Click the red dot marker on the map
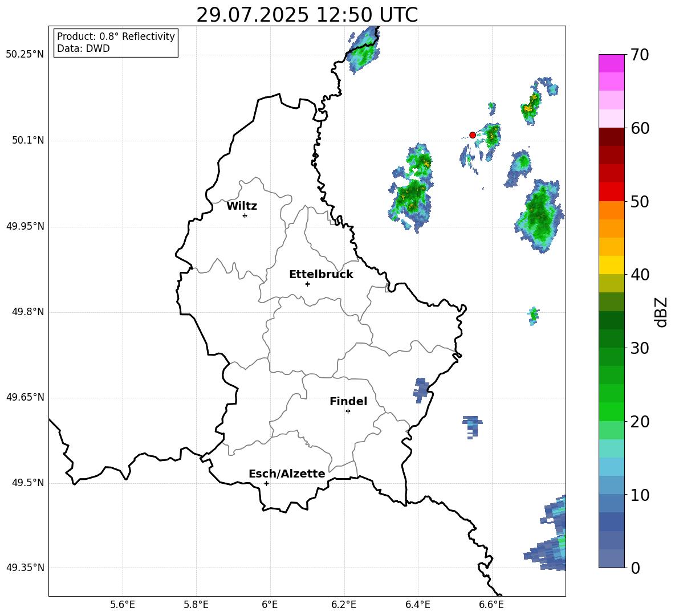The image size is (675, 616). pos(472,135)
